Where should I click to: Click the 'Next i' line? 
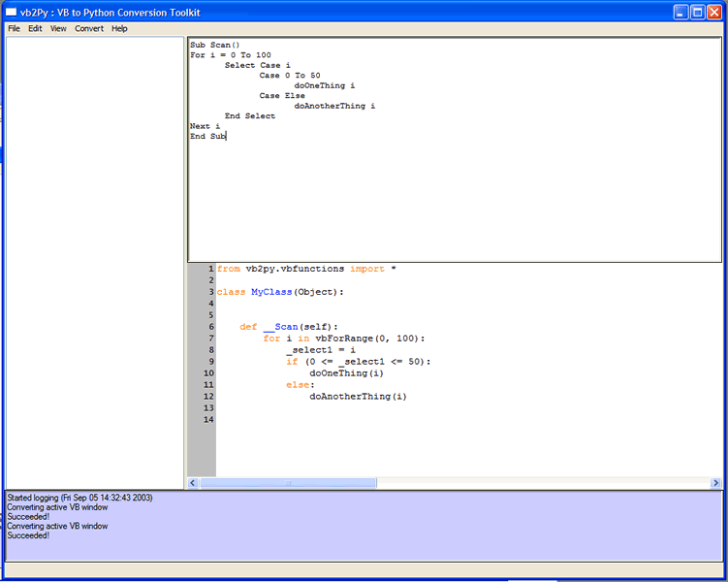(x=205, y=126)
